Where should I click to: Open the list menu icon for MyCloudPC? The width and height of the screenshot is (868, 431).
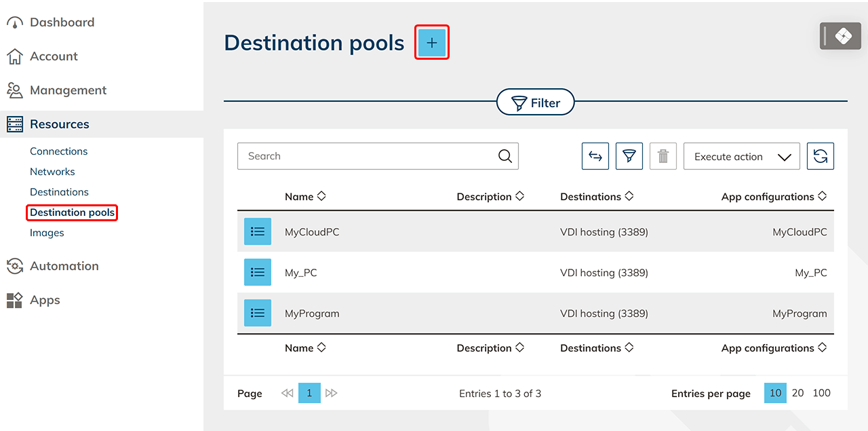point(258,231)
